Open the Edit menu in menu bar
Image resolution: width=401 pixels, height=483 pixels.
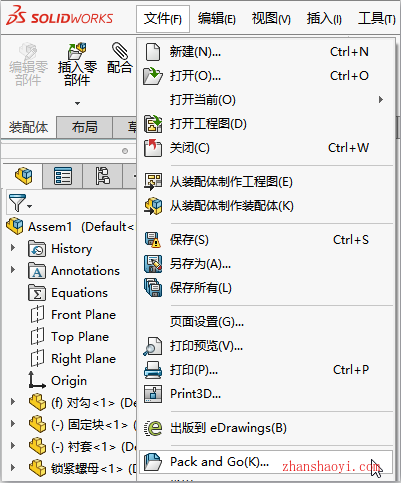[x=217, y=19]
